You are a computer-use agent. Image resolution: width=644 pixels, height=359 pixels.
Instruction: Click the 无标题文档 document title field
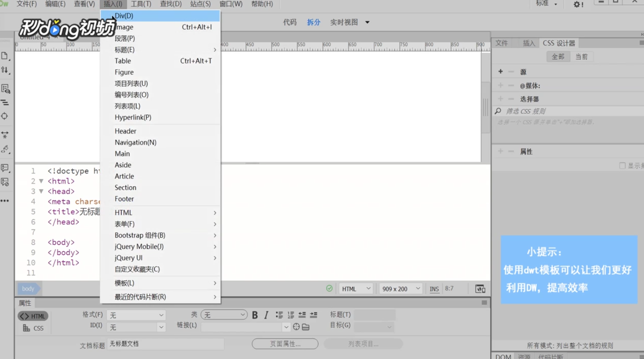pos(165,343)
